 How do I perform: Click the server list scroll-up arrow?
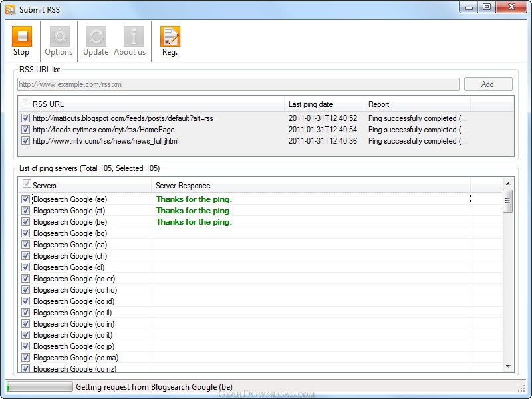click(508, 184)
